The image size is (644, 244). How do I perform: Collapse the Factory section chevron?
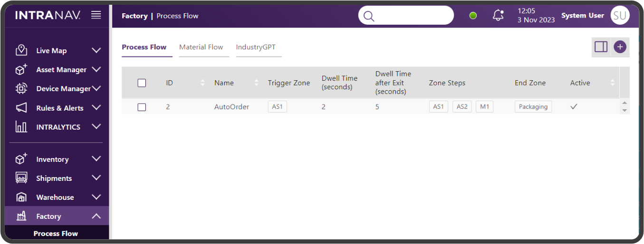click(x=96, y=216)
